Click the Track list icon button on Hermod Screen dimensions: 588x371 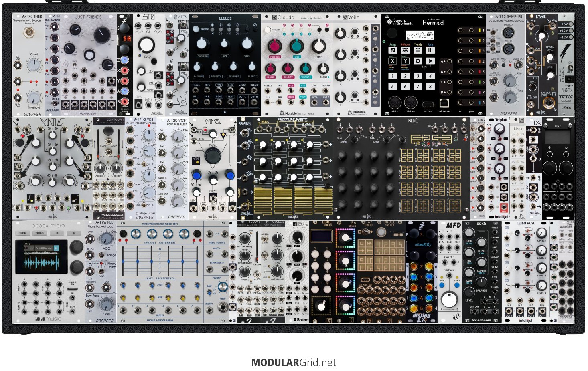tap(418, 50)
